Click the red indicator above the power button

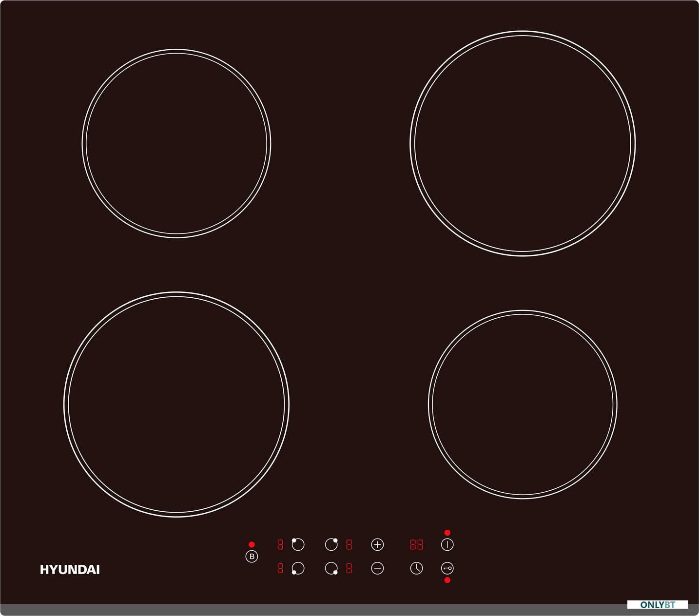coord(447,533)
